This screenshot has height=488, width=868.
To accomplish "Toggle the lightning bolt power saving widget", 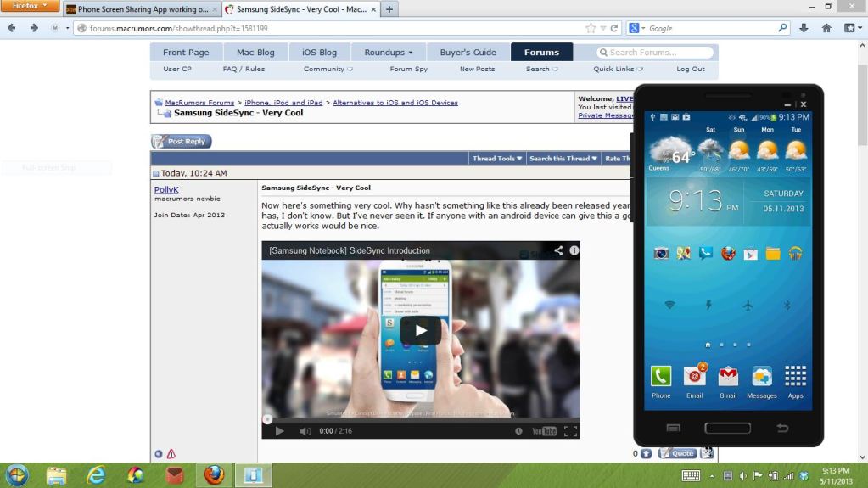I will 708,305.
